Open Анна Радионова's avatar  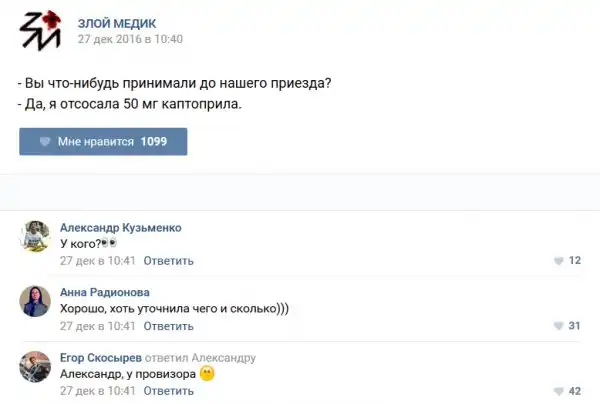[36, 301]
